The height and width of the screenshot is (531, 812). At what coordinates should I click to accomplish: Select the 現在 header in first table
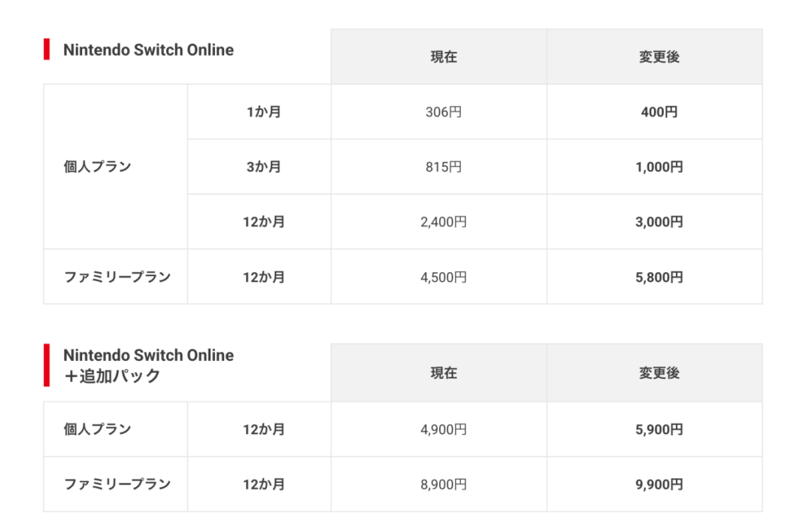coord(444,57)
